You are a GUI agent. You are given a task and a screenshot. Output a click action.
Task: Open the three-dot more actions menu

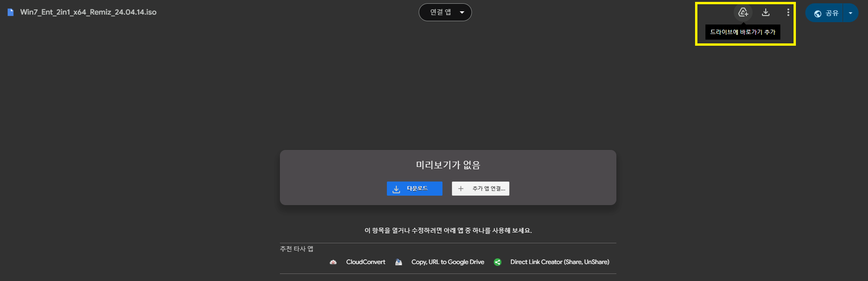pos(788,12)
